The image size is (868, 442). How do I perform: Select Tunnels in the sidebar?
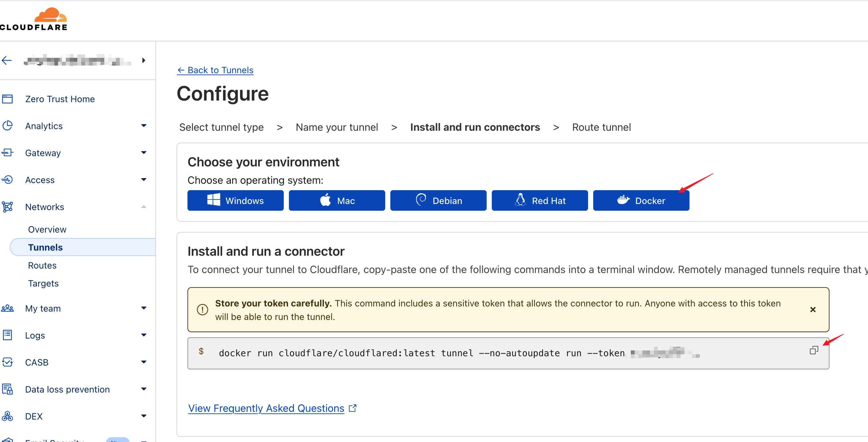(83, 247)
